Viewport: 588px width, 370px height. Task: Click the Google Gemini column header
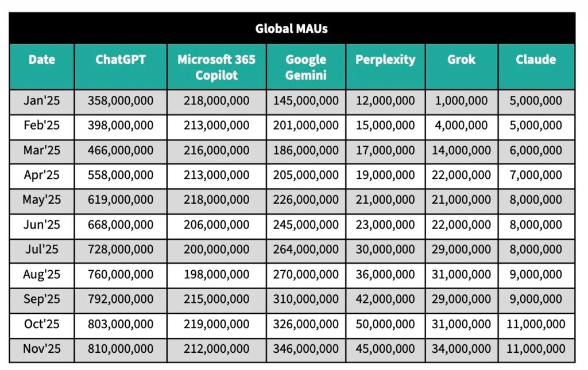(x=305, y=67)
